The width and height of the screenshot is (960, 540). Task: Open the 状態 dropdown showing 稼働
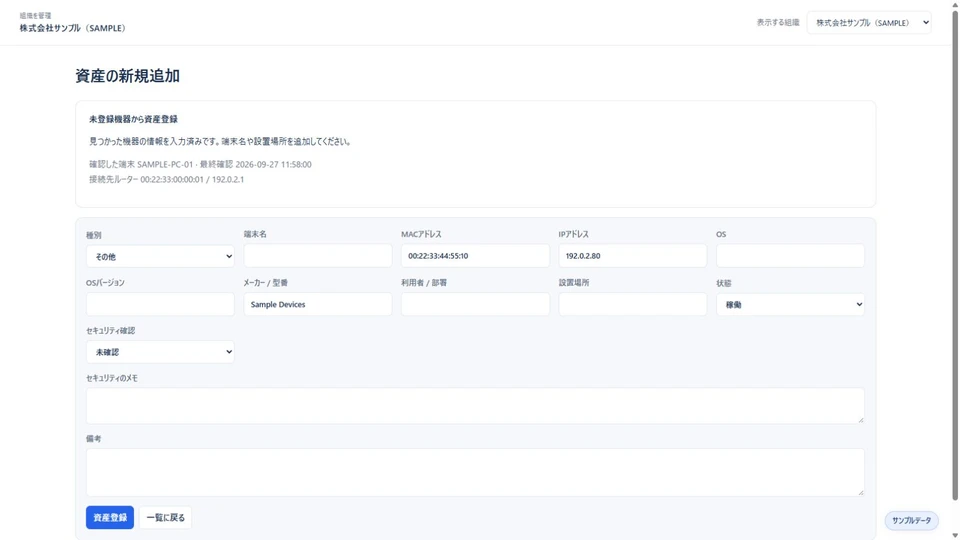[790, 304]
